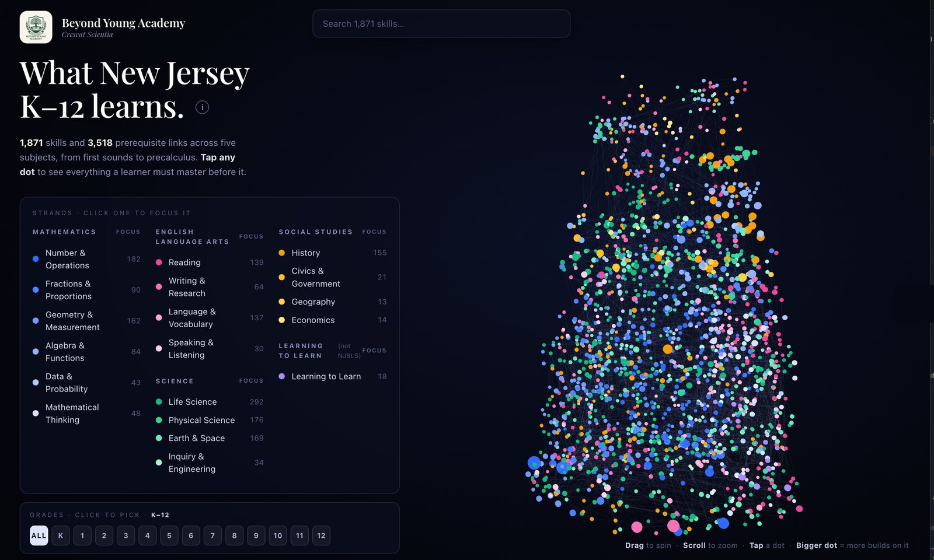Focus the Number & Operations strand

click(86, 259)
